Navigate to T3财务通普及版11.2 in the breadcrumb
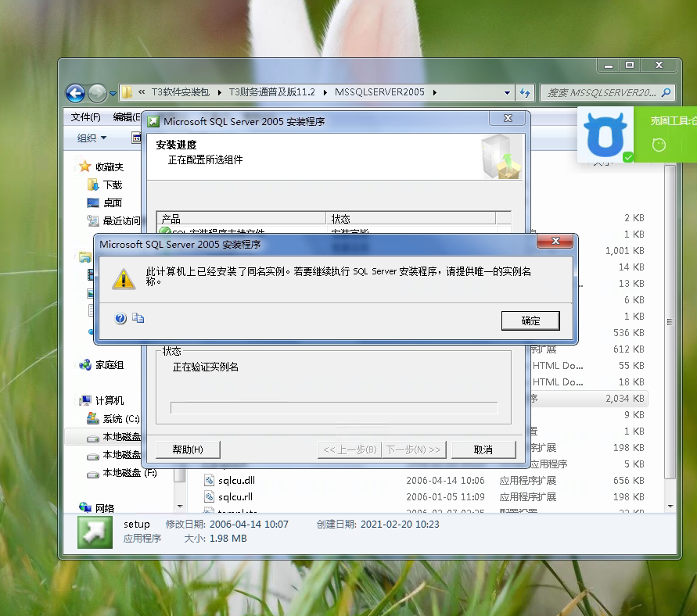This screenshot has width=697, height=616. point(271,92)
